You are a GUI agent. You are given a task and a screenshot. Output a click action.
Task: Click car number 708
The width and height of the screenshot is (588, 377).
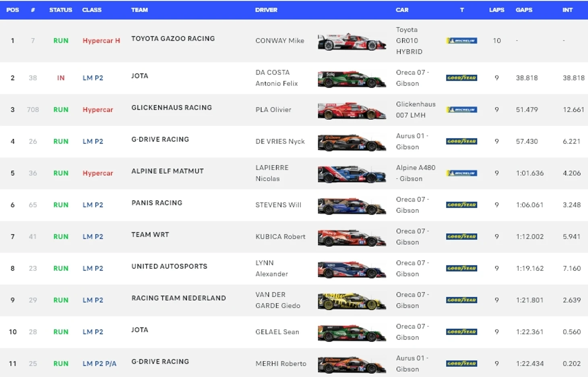coord(33,110)
